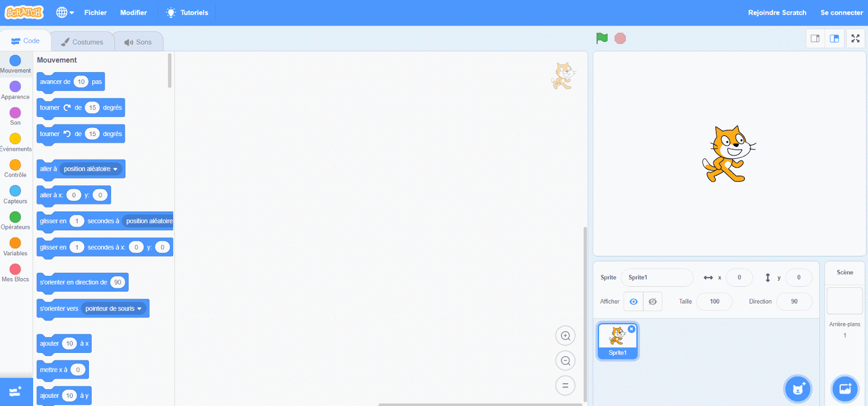Show the sprite with eye icon
This screenshot has width=868, height=406.
click(x=633, y=301)
